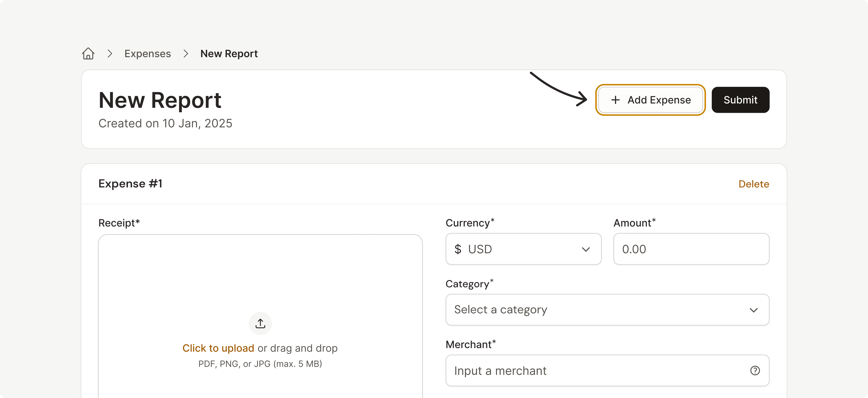Click the upload arrow icon
This screenshot has height=398, width=868.
point(260,323)
